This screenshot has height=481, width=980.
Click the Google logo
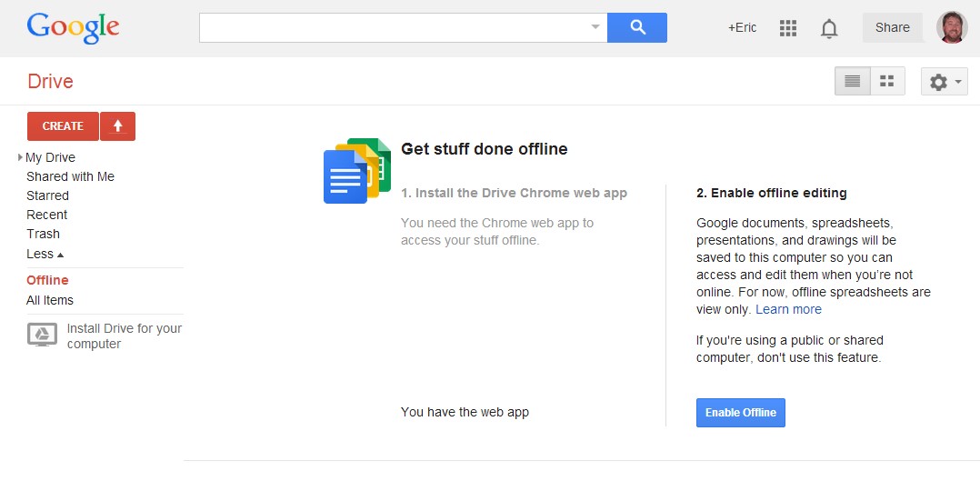tap(73, 26)
